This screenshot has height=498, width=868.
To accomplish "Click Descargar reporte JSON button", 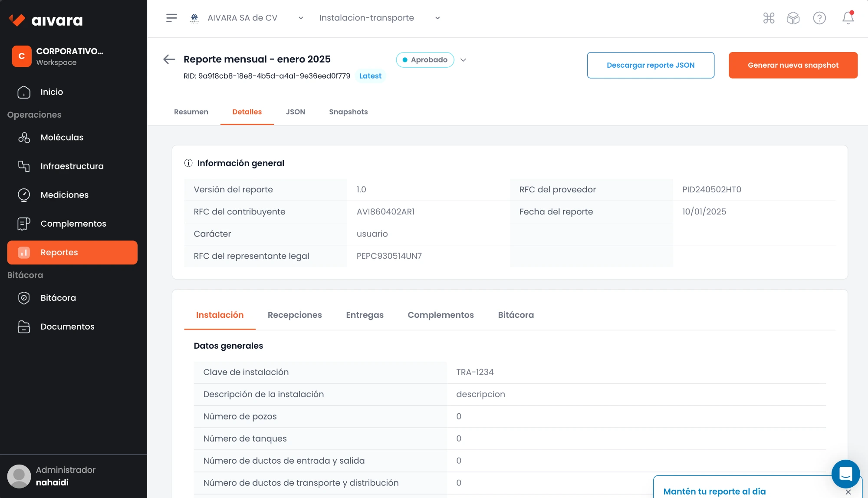I will 651,65.
